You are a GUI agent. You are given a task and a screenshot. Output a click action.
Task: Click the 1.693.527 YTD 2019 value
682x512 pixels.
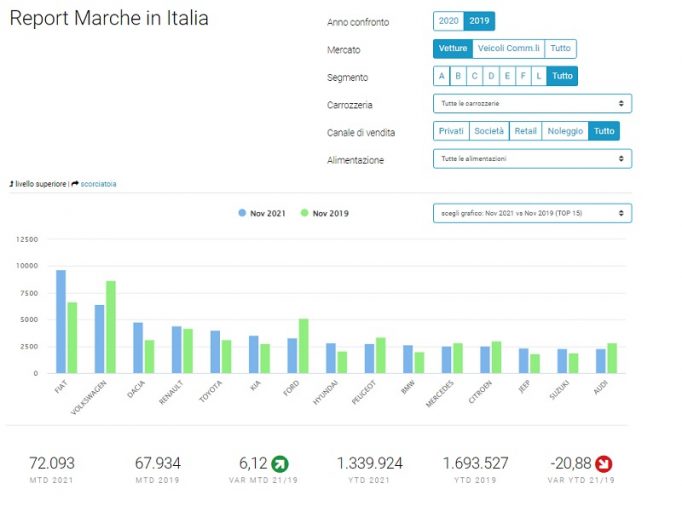[475, 463]
